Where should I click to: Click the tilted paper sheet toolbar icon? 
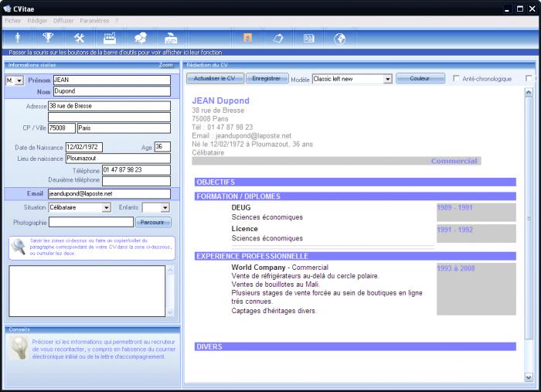pyautogui.click(x=278, y=37)
